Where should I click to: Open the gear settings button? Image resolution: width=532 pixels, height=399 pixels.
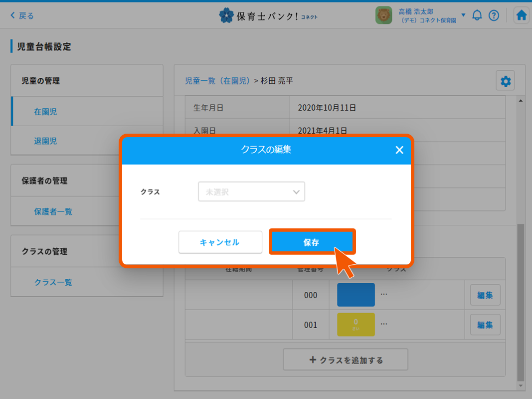pos(506,81)
